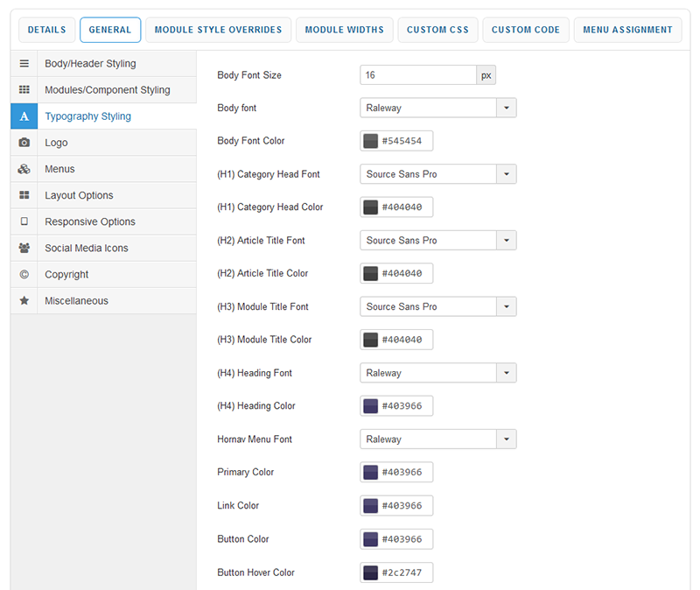Image resolution: width=700 pixels, height=590 pixels.
Task: Click the Copyright symbol icon
Action: click(x=24, y=274)
